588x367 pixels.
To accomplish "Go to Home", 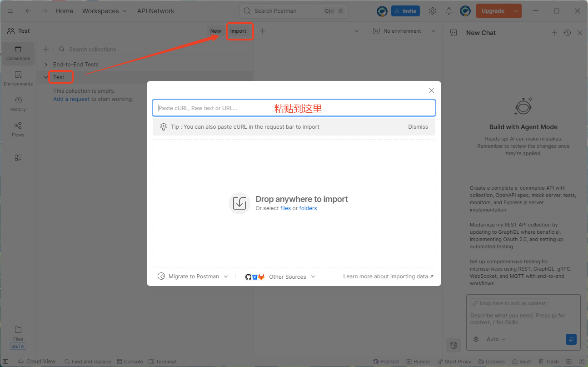I will click(64, 11).
